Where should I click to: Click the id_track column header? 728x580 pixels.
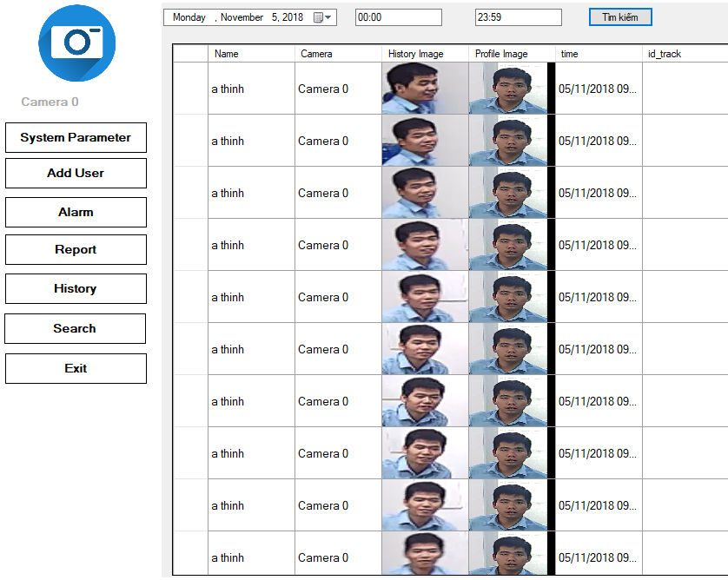click(685, 54)
